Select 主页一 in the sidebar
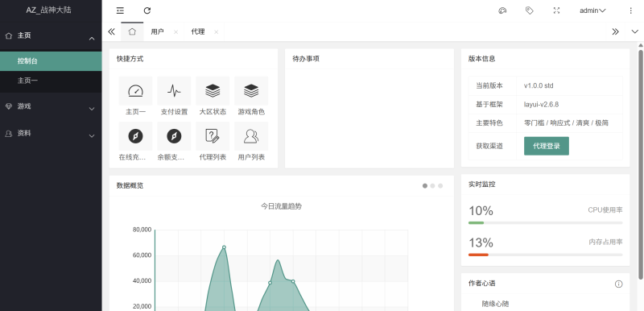The width and height of the screenshot is (644, 311). pos(51,81)
